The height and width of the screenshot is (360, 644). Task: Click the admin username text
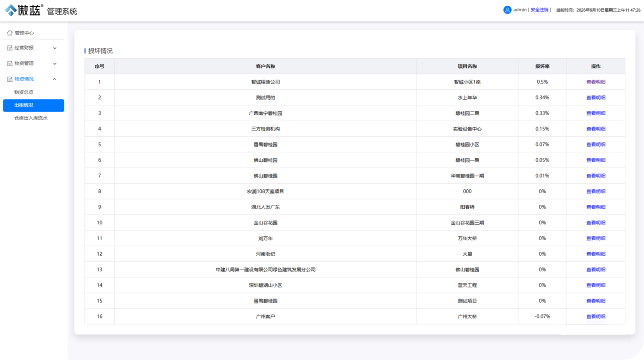pos(520,10)
